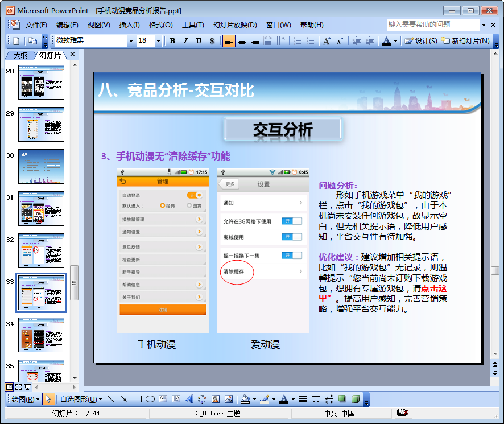
Task: Switch to slide sorter view
Action: point(19,387)
